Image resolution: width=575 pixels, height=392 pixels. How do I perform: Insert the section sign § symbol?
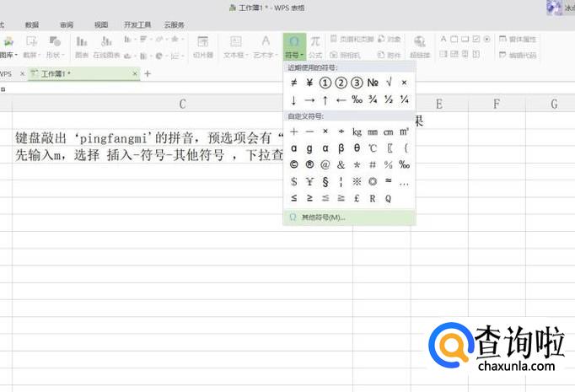tap(325, 180)
